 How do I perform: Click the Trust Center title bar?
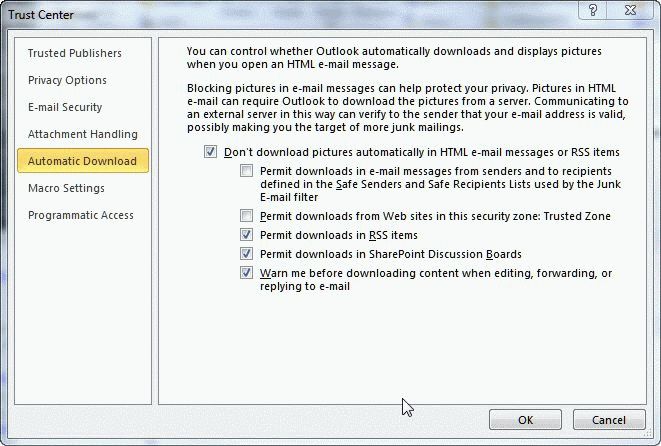tap(250, 14)
